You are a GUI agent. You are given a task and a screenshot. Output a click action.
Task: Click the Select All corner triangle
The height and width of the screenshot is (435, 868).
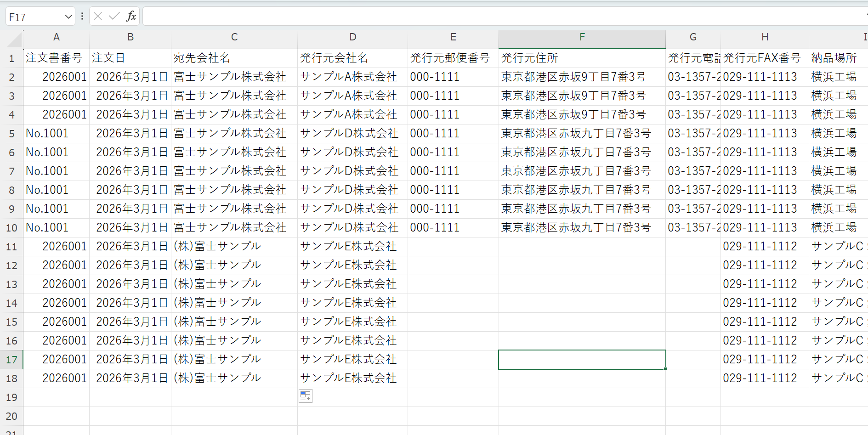click(x=15, y=40)
